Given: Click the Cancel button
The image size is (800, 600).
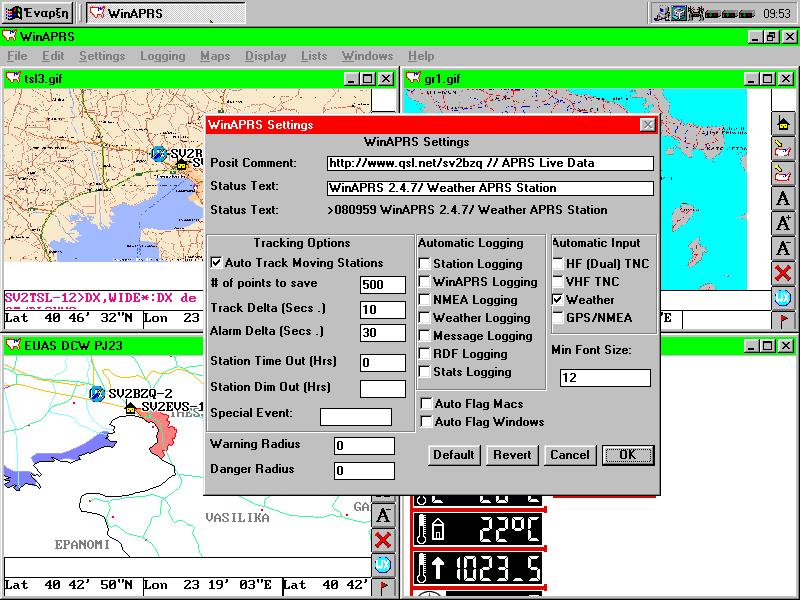Looking at the screenshot, I should click(570, 455).
